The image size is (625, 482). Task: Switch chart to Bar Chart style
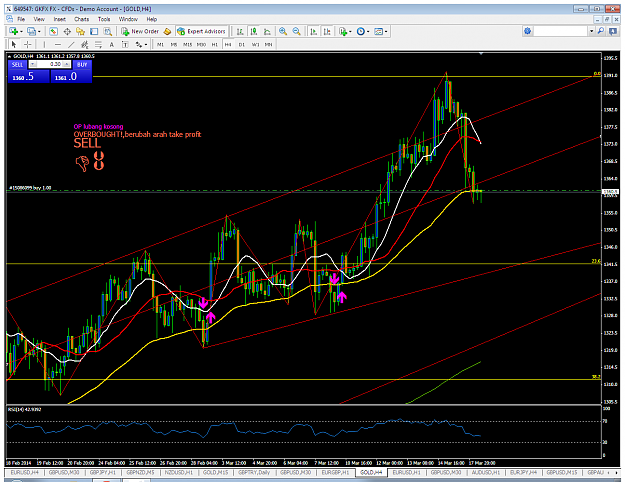point(240,31)
